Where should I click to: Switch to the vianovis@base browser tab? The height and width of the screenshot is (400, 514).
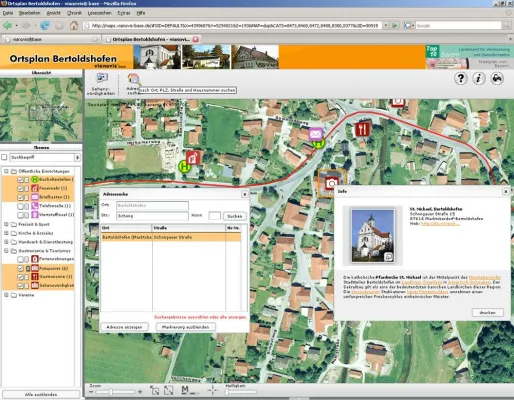pos(51,39)
